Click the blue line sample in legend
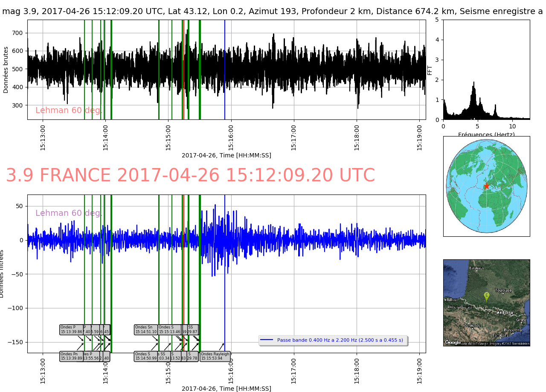Viewport: 546px width, 392px height. pyautogui.click(x=267, y=340)
